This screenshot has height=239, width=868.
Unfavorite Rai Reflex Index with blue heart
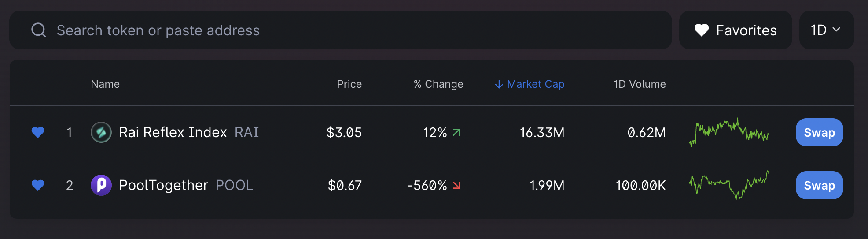38,132
